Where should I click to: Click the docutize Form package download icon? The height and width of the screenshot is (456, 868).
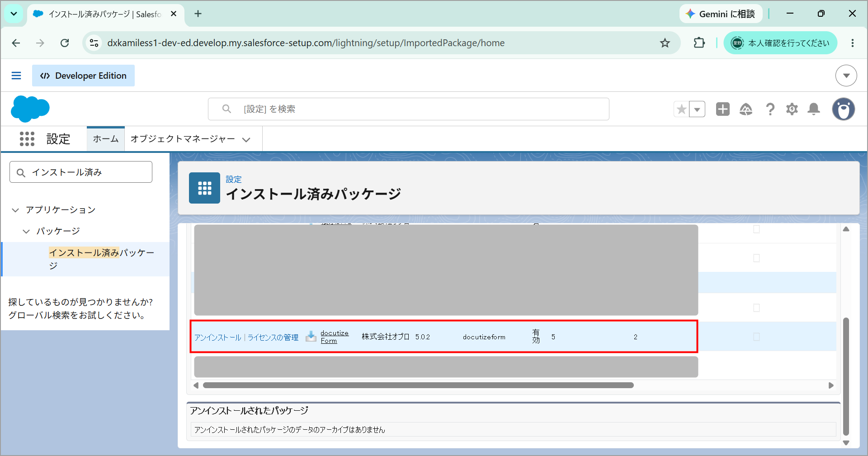(x=311, y=337)
